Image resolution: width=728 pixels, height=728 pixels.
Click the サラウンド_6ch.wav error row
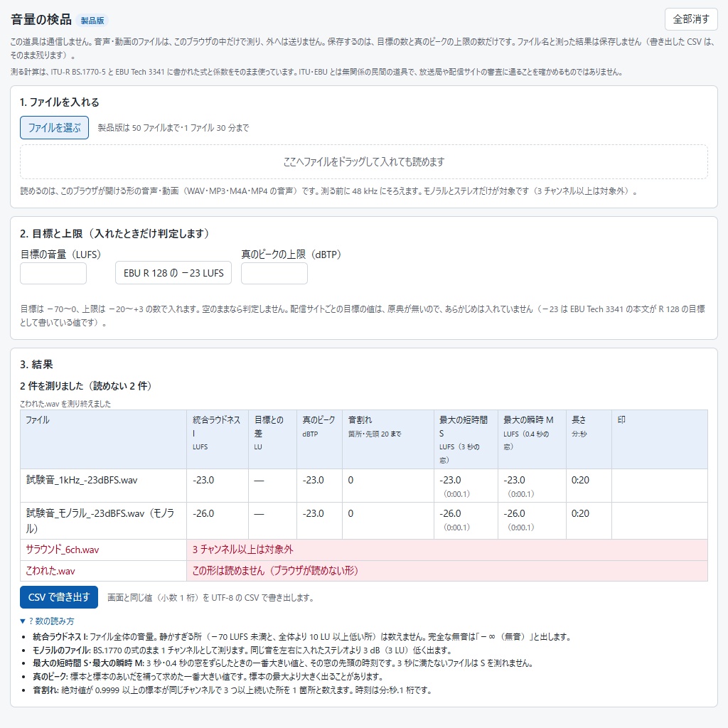click(x=363, y=550)
